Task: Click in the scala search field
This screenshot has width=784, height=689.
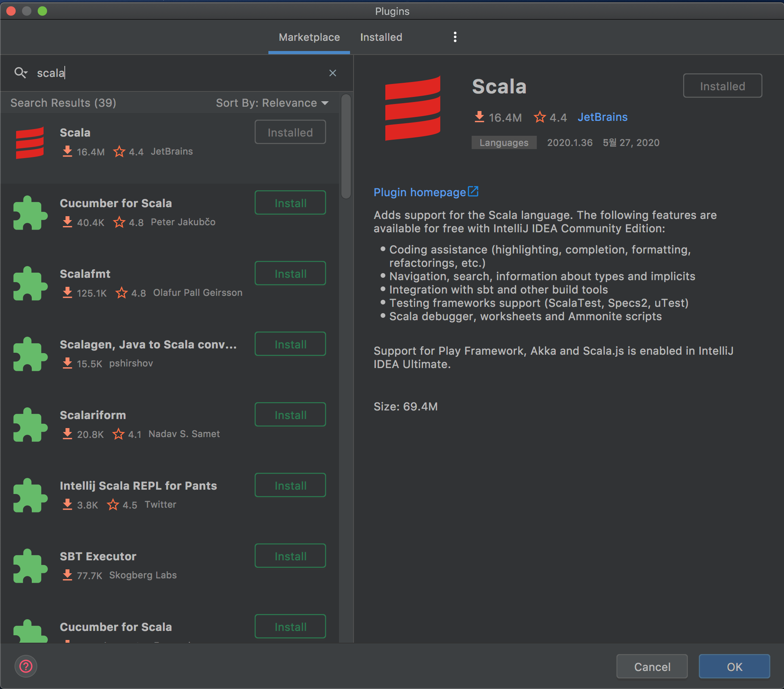Action: pos(177,73)
